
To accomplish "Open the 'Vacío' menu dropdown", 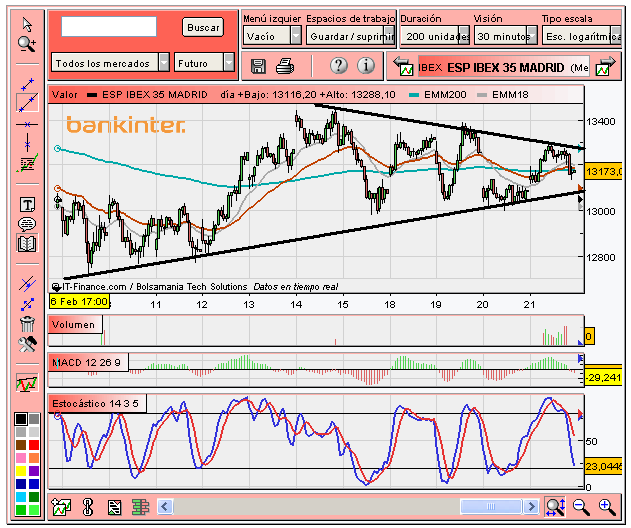I will 272,36.
